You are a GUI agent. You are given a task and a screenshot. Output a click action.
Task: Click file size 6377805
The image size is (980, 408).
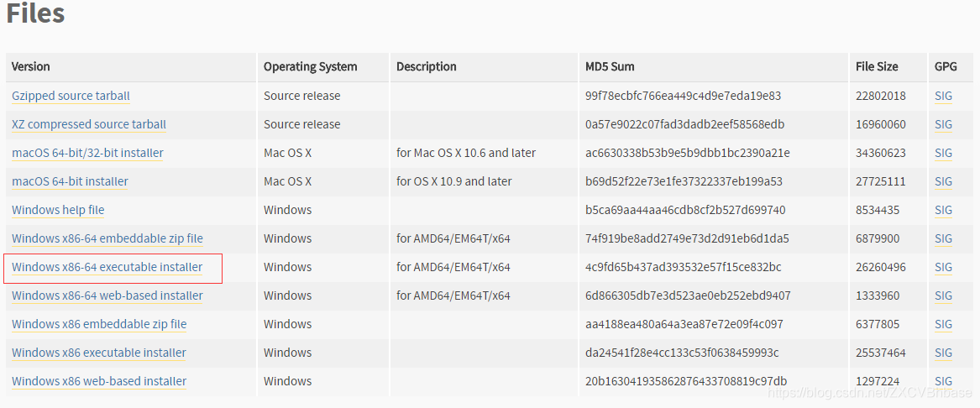pyautogui.click(x=878, y=324)
